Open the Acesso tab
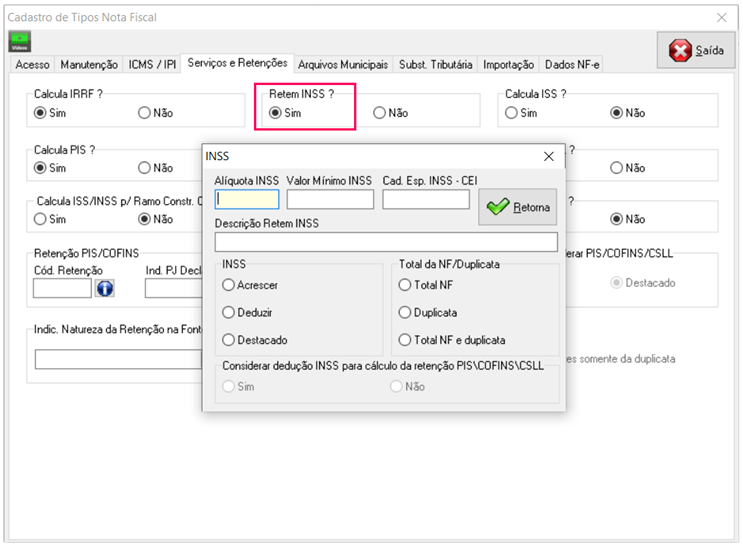Viewport: 743px width, 548px height. point(32,65)
